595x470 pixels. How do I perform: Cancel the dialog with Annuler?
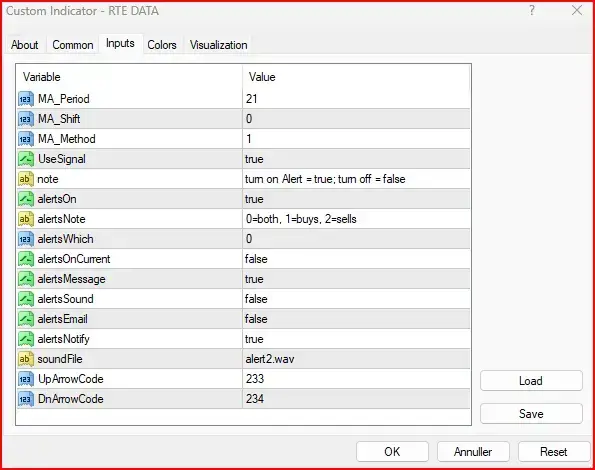tap(473, 451)
